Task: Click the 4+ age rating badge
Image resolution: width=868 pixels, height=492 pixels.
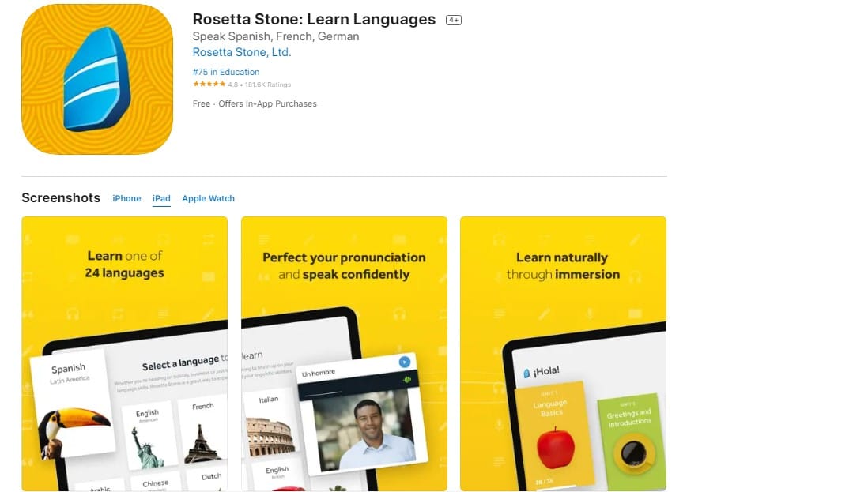Action: 454,20
